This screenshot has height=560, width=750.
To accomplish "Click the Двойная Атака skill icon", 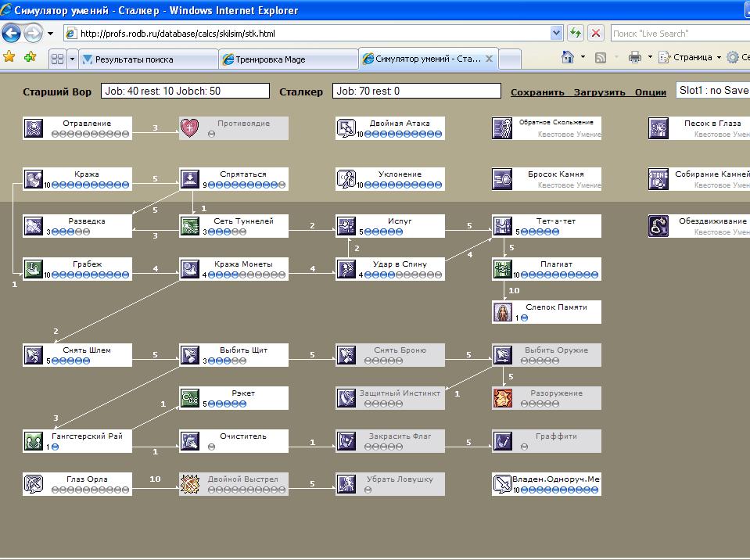I will tap(346, 128).
